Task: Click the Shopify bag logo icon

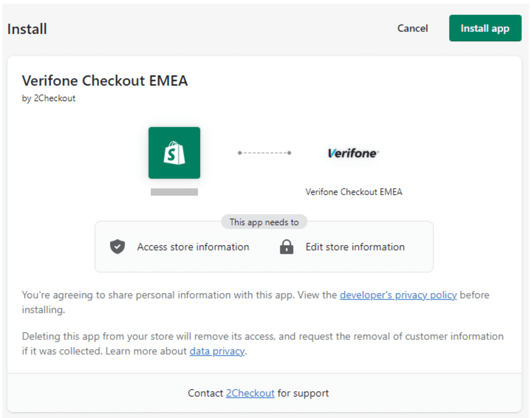Action: [174, 153]
